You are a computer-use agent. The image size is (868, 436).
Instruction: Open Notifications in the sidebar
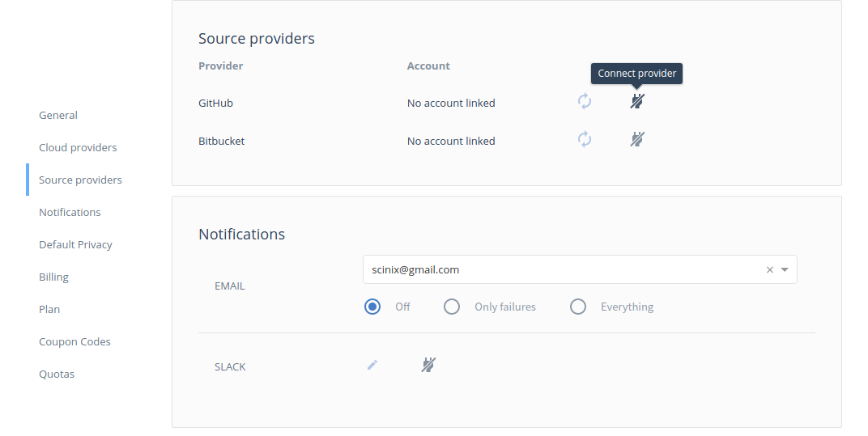click(70, 212)
